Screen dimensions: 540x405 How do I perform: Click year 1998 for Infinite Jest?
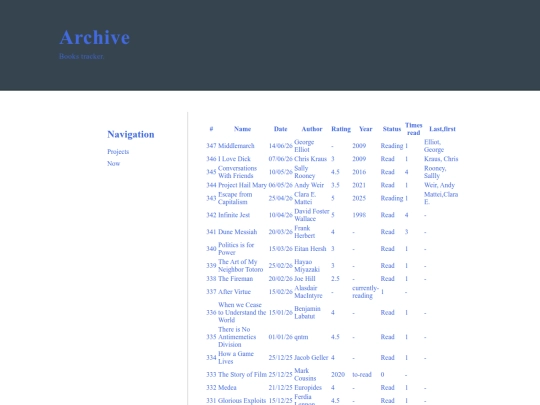point(359,215)
